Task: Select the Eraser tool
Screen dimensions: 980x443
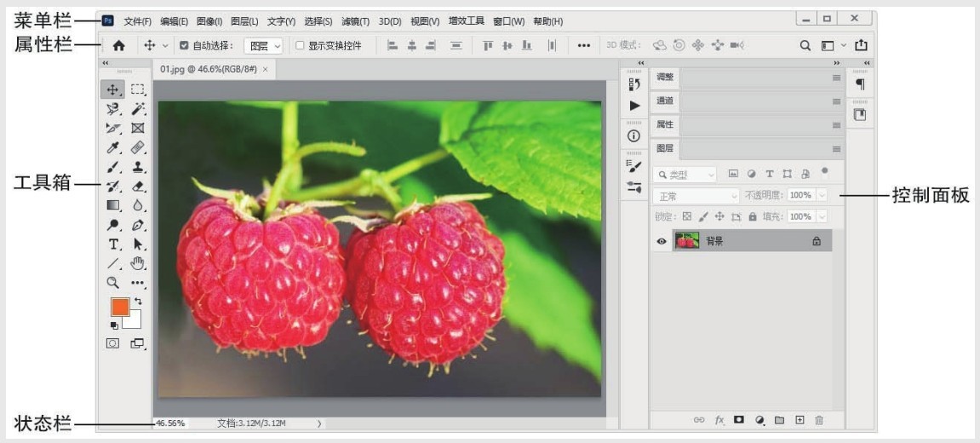Action: coord(137,186)
